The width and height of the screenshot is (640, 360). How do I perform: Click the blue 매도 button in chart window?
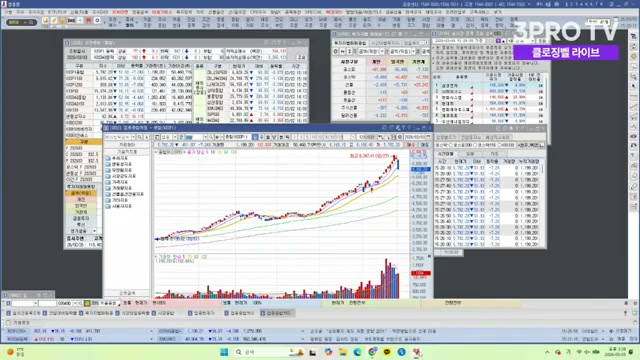424,145
